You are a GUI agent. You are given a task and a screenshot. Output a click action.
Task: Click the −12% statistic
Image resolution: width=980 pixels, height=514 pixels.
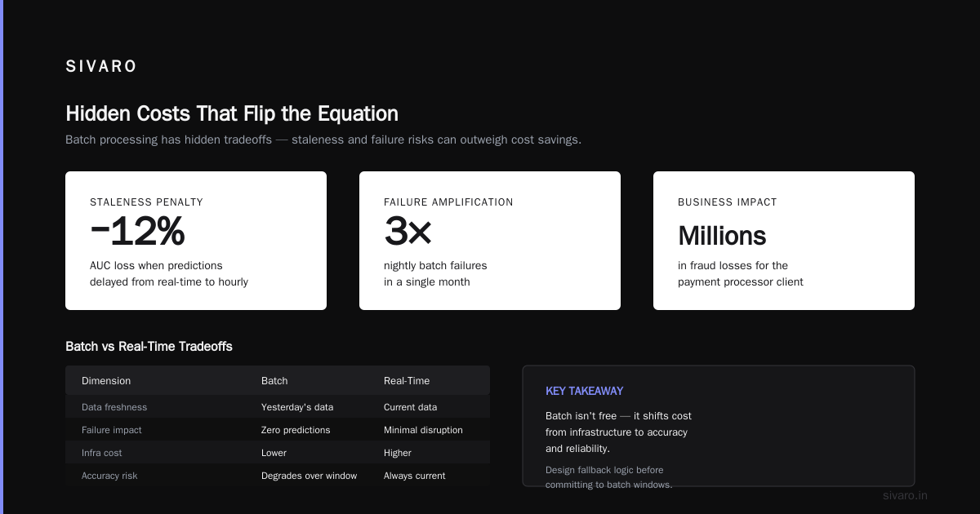137,233
